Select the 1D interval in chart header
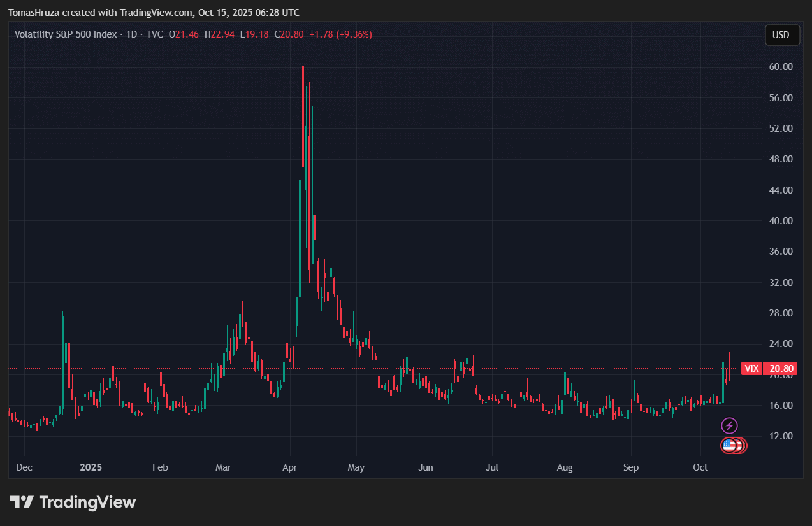 tap(132, 34)
